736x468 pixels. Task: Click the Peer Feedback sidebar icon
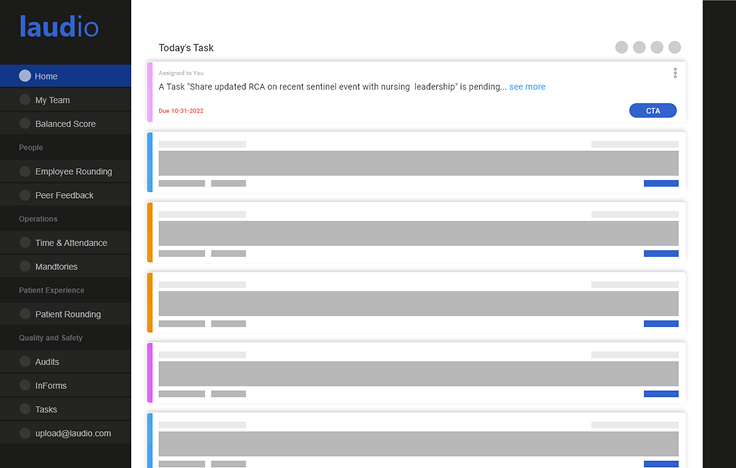point(25,195)
